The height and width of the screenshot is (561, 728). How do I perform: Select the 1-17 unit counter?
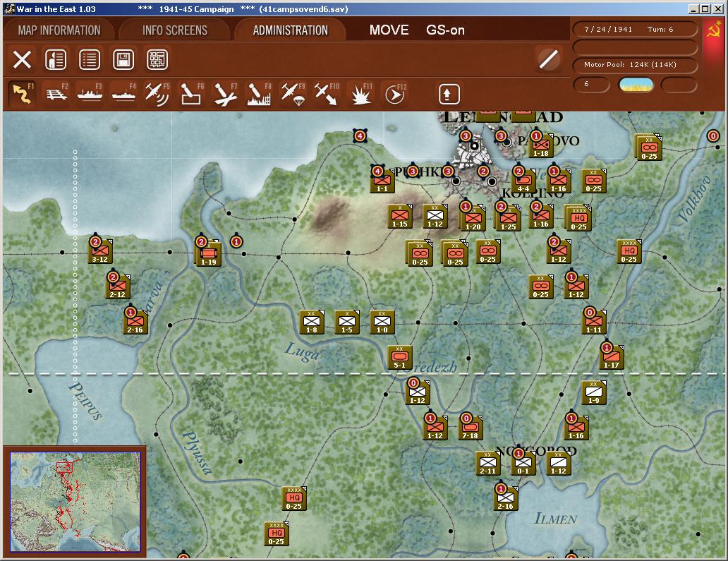[612, 358]
